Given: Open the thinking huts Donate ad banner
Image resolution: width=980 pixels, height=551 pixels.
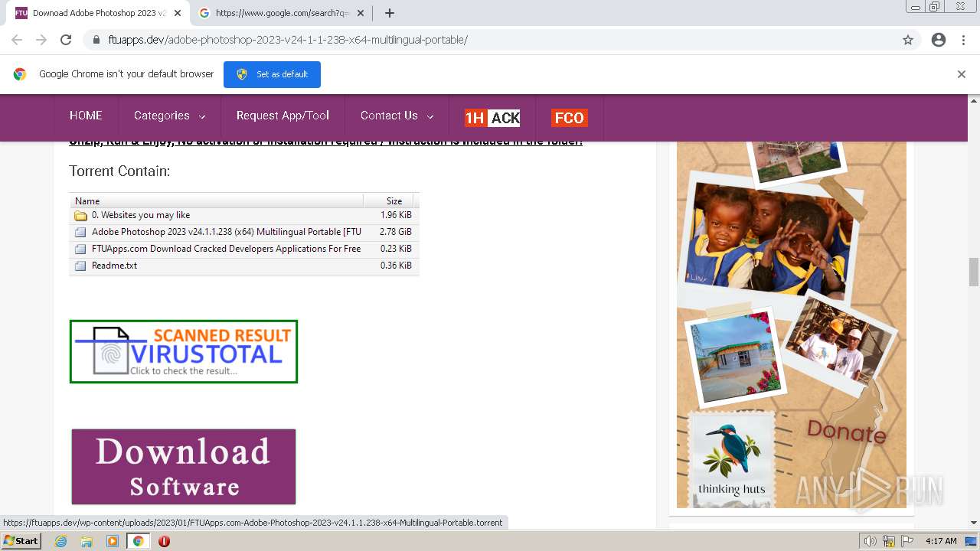Looking at the screenshot, I should coord(792,324).
